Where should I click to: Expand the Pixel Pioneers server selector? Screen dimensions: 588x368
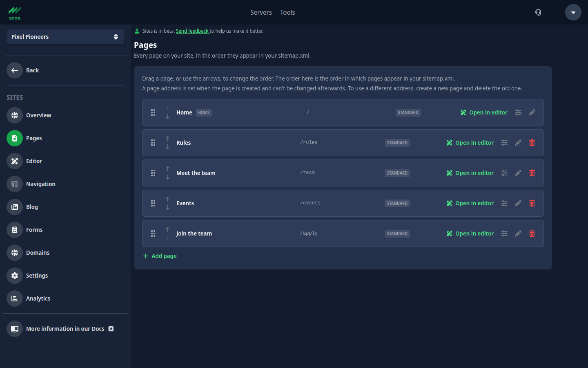(65, 37)
